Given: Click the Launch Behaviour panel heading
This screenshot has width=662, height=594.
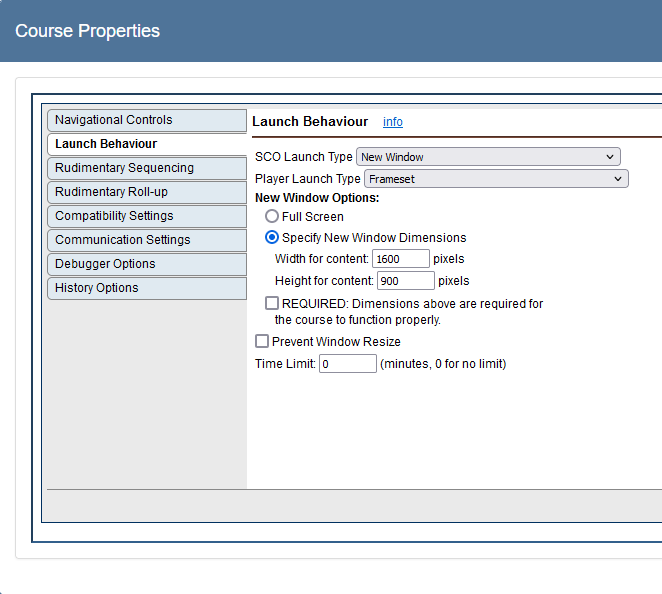Looking at the screenshot, I should (x=310, y=121).
